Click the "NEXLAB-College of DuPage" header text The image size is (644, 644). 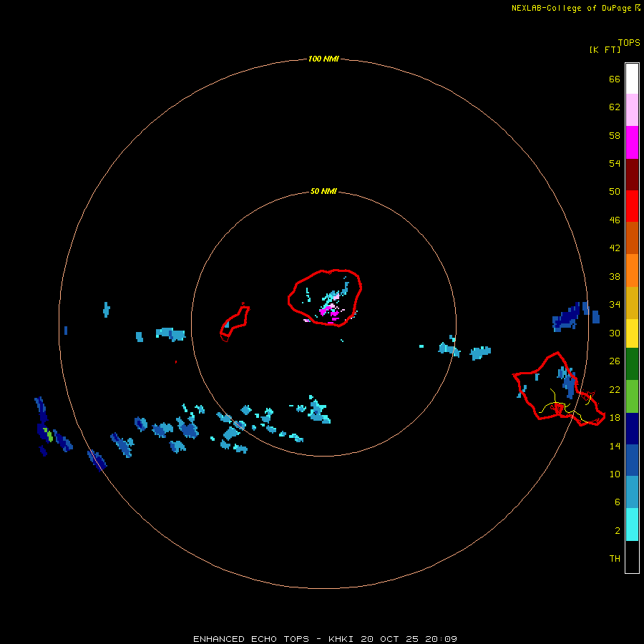pyautogui.click(x=571, y=8)
